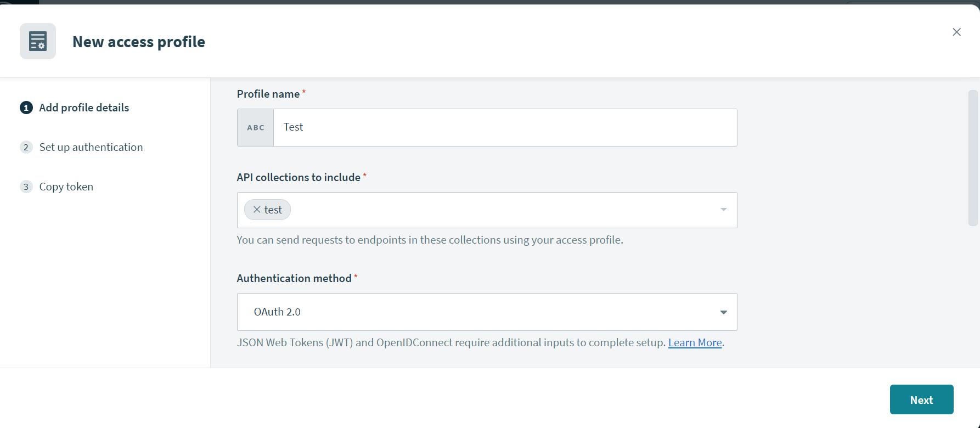Click the vertical scrollbar of the form
980x428 pixels.
pyautogui.click(x=973, y=158)
